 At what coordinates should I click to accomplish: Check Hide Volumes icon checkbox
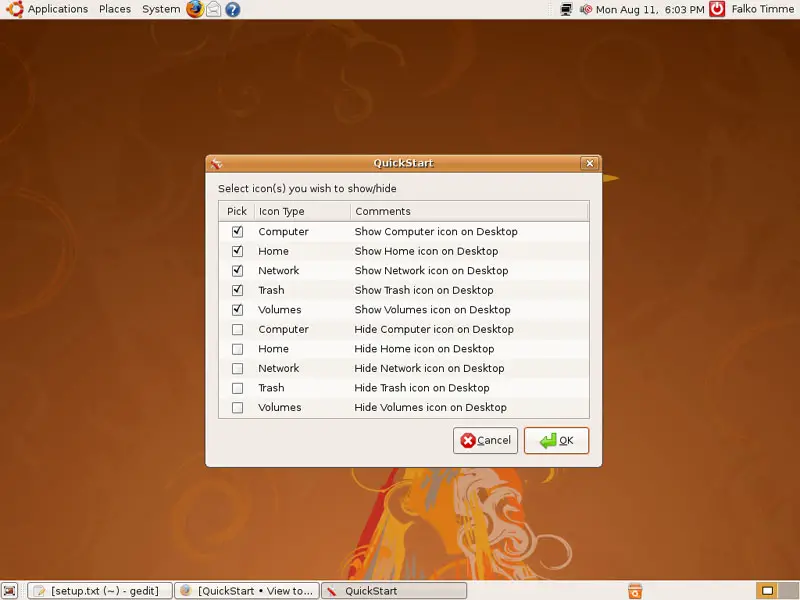click(x=237, y=408)
